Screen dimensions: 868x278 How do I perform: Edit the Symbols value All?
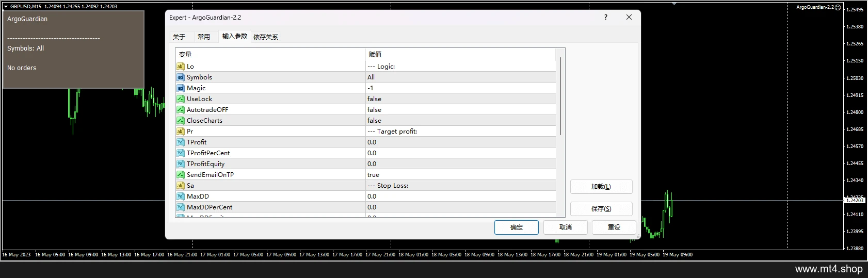[x=461, y=77]
